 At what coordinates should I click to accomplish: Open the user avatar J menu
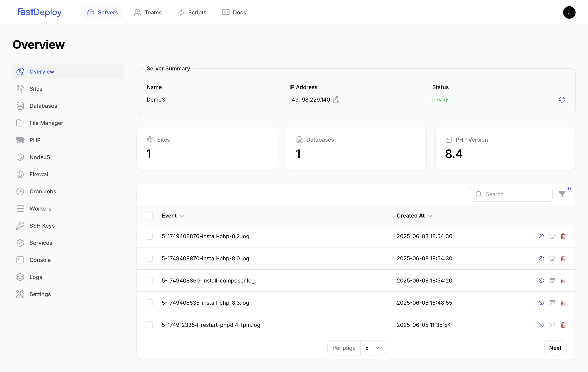[569, 12]
